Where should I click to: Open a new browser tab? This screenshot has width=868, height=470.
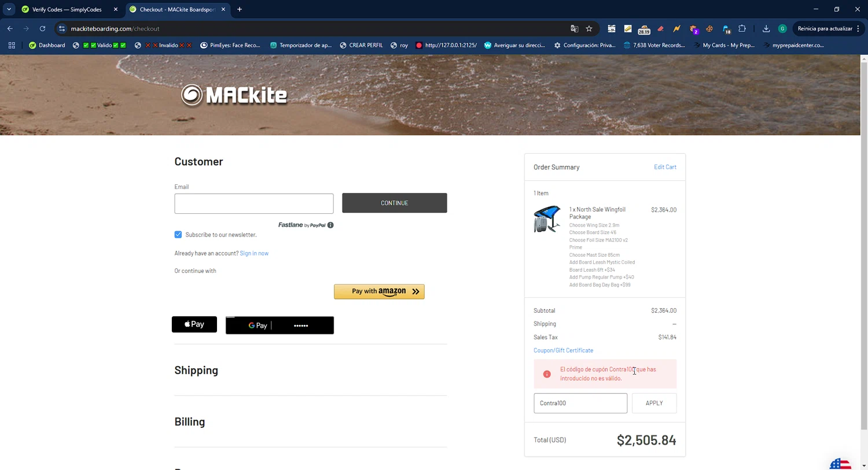click(240, 9)
